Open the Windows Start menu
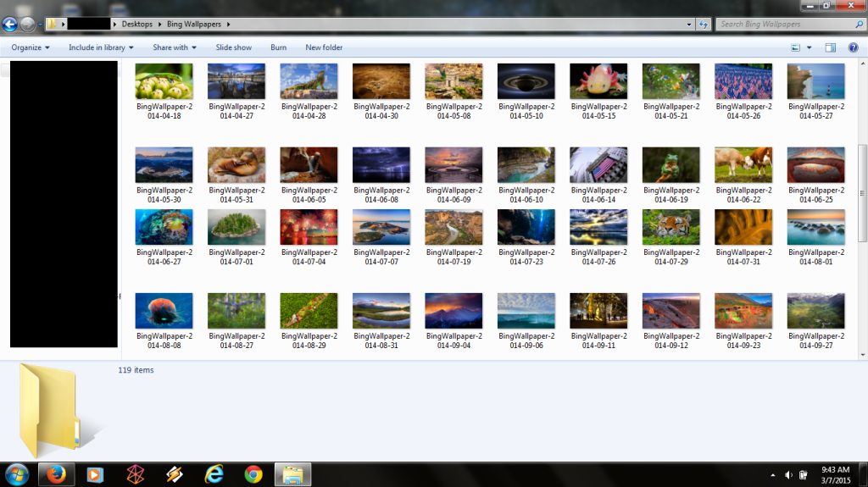This screenshot has width=868, height=487. (x=17, y=475)
